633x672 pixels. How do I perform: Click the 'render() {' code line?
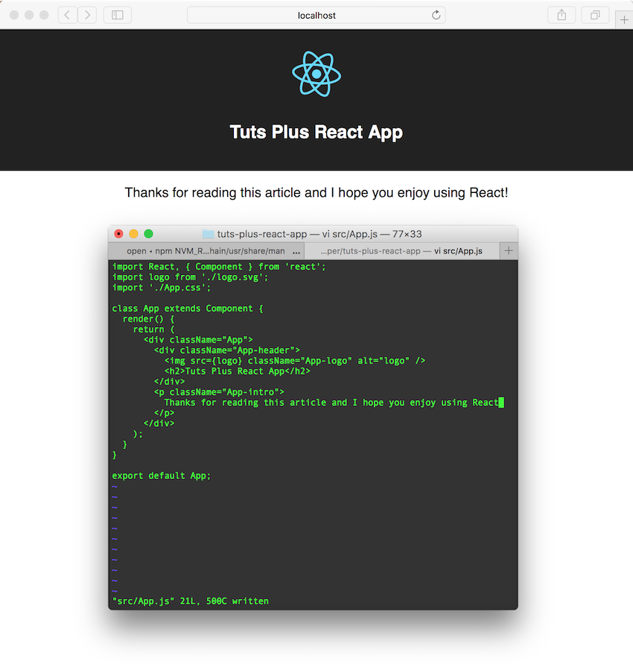[x=148, y=319]
